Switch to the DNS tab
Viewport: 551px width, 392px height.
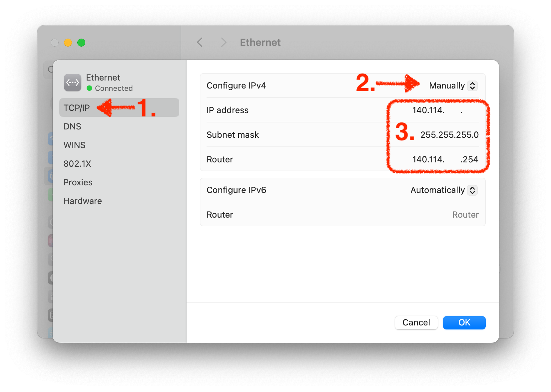coord(72,126)
